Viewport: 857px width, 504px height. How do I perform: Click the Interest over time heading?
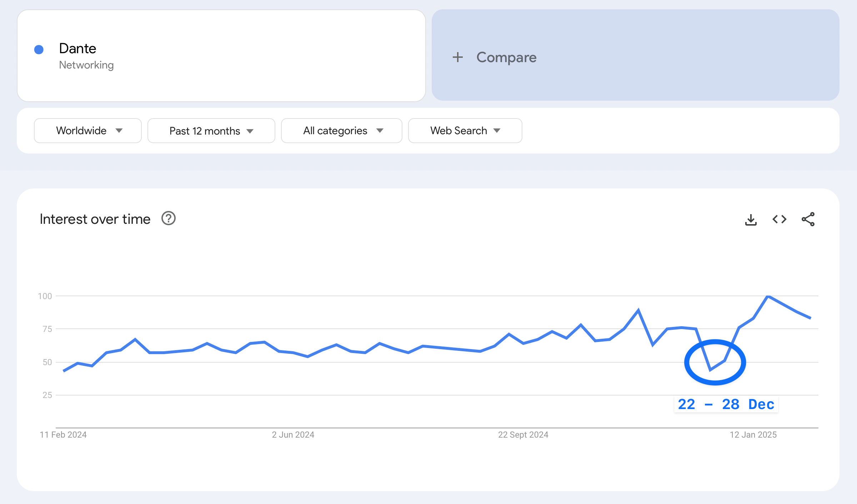(95, 219)
